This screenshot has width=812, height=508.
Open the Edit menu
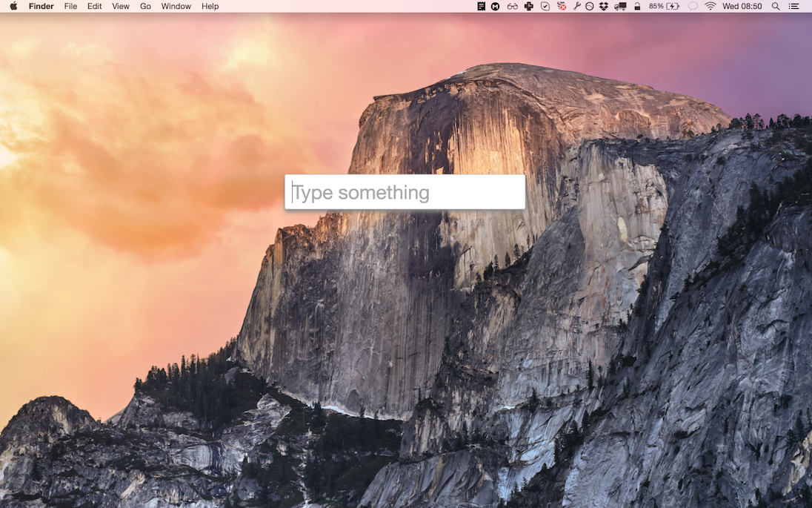94,6
